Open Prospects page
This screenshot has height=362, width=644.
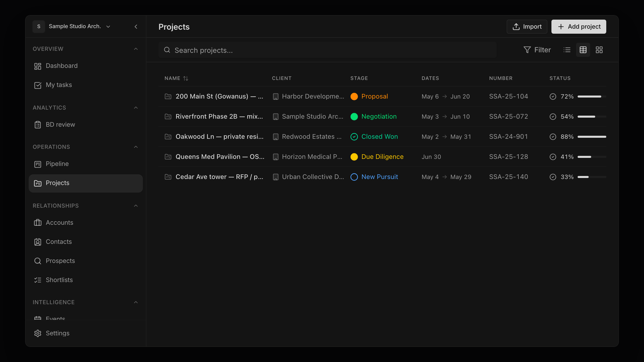(86, 261)
